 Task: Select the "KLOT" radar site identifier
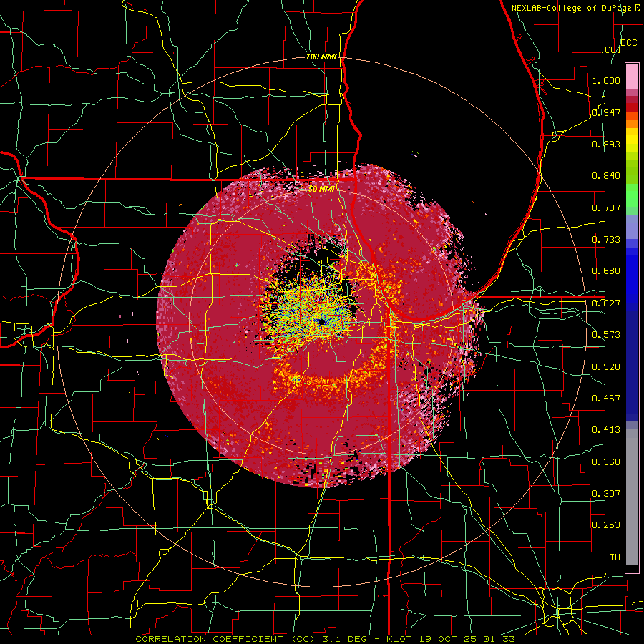coord(399,639)
